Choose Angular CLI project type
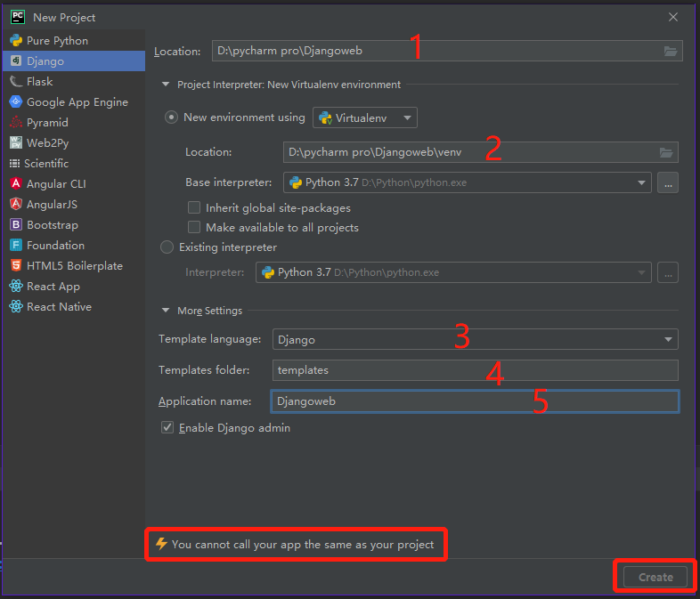Image resolution: width=700 pixels, height=599 pixels. tap(74, 184)
